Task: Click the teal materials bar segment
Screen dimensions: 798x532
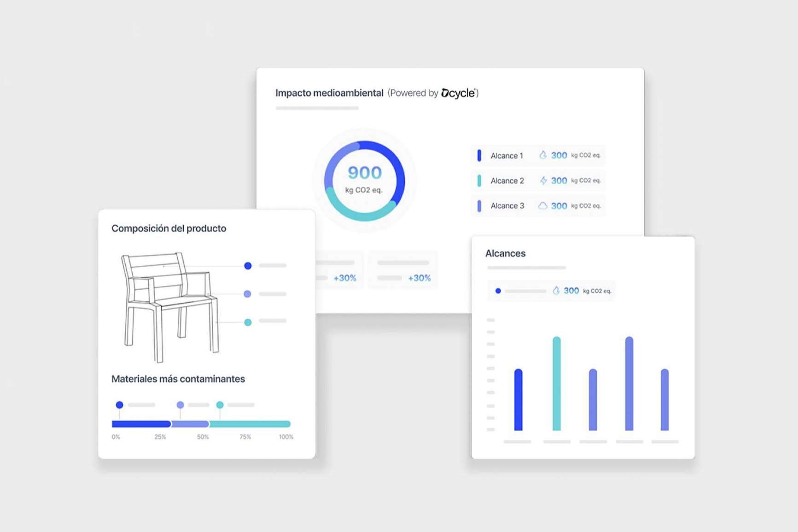Action: point(250,424)
